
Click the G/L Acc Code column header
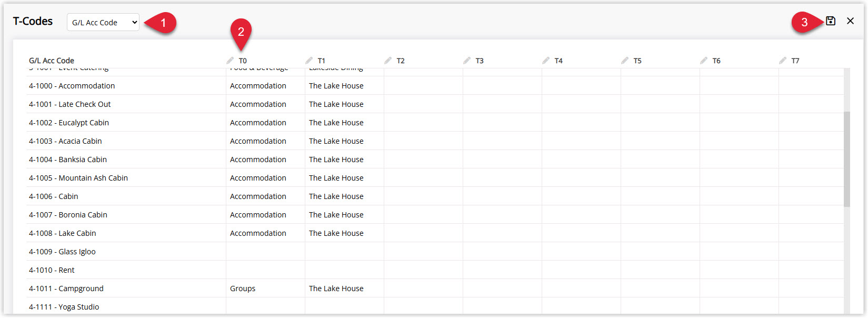[52, 61]
